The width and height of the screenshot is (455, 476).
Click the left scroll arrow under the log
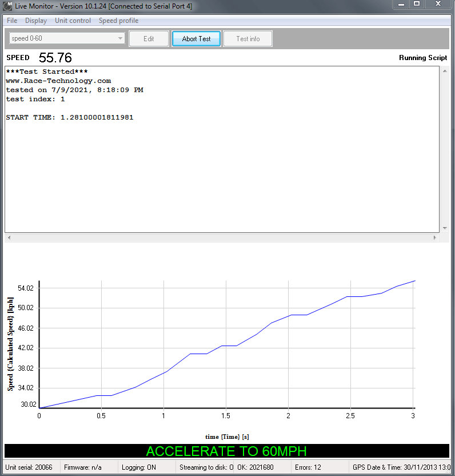click(x=9, y=237)
